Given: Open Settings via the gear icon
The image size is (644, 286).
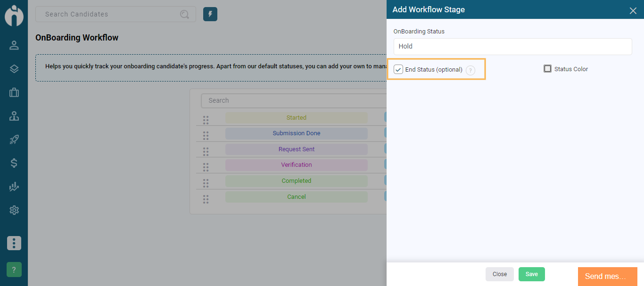Looking at the screenshot, I should [x=14, y=210].
